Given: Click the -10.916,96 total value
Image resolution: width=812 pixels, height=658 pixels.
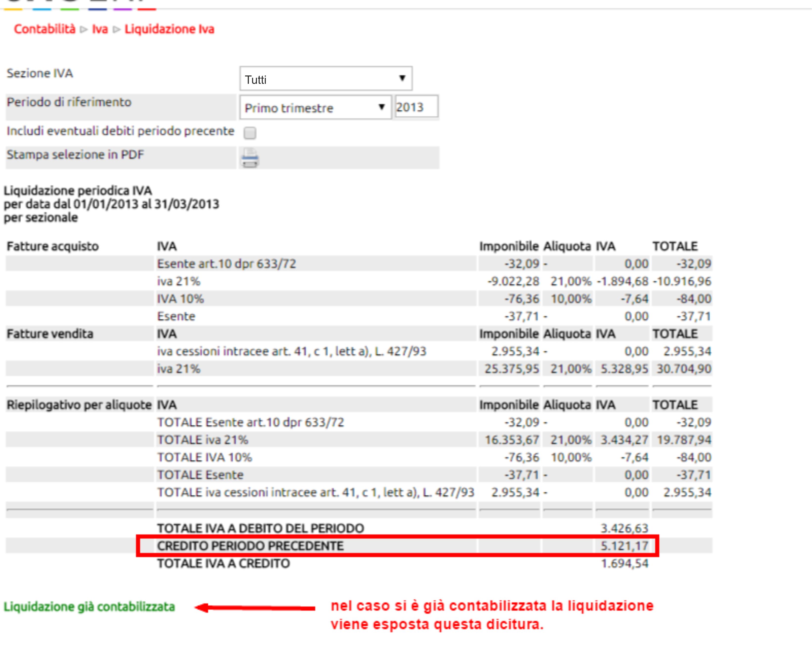Looking at the screenshot, I should 682,281.
